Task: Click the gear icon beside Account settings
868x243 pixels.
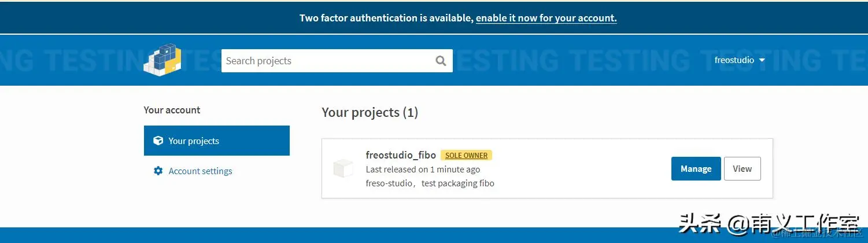Action: coord(158,171)
